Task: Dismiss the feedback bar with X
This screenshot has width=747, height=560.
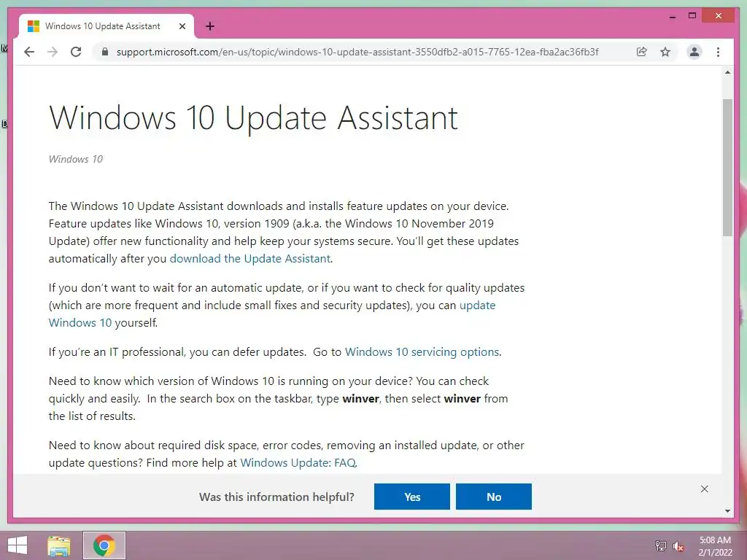Action: (705, 489)
